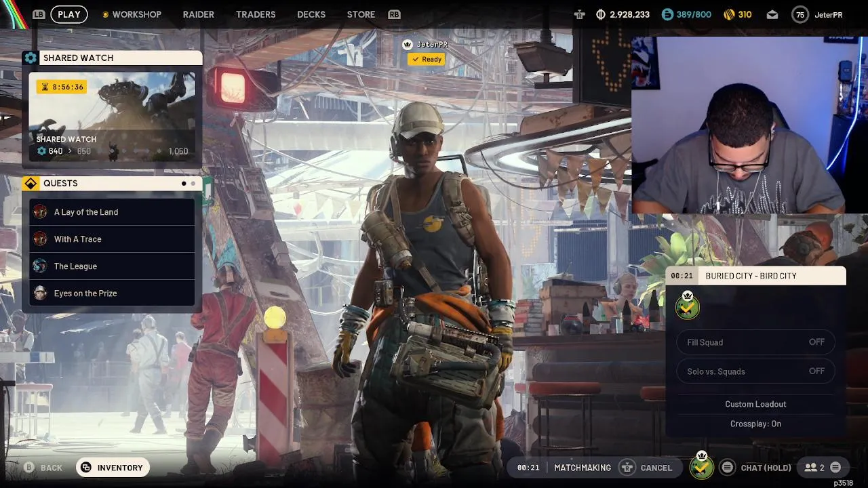
Task: Click the menu icon next to party count
Action: coord(835,467)
